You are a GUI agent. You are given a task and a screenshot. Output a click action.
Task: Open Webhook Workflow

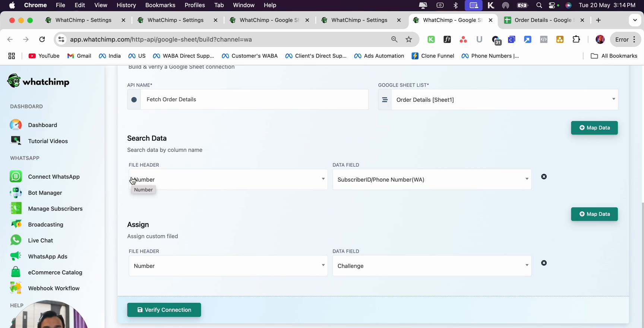coord(45,288)
